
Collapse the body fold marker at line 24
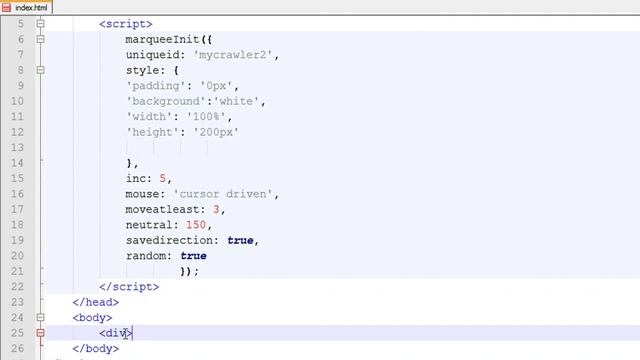click(x=40, y=317)
